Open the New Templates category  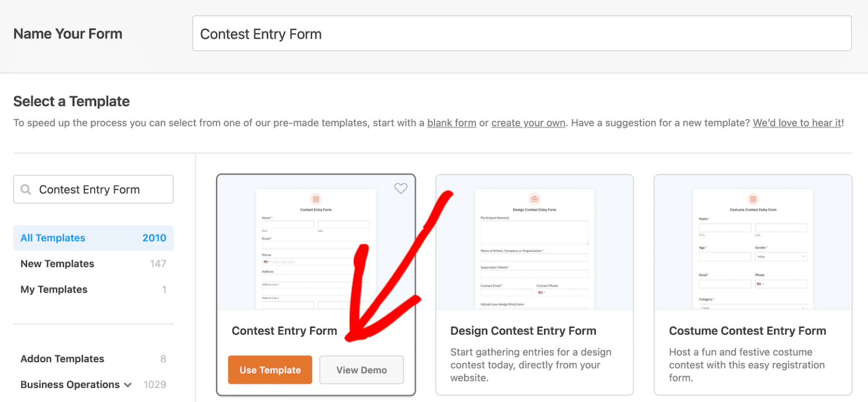[58, 264]
